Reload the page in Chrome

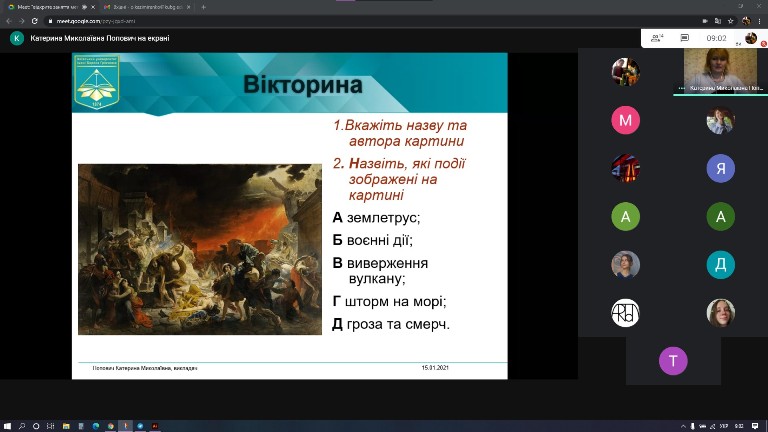[34, 21]
